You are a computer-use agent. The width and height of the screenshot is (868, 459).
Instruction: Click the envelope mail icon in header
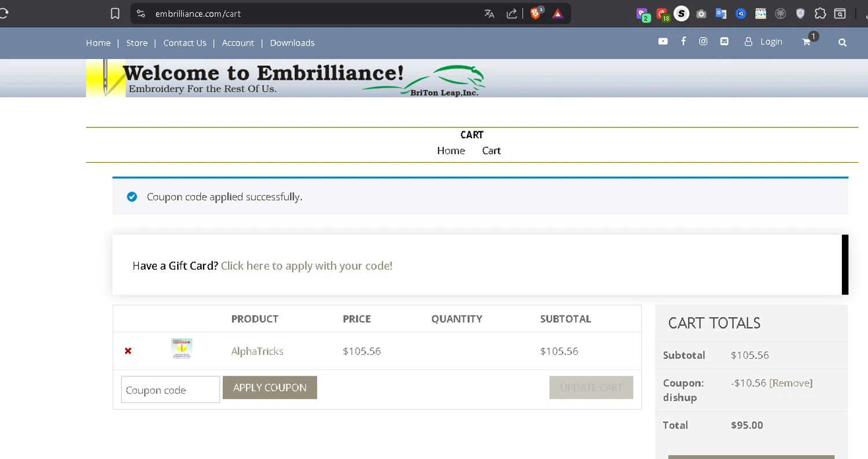pos(724,41)
